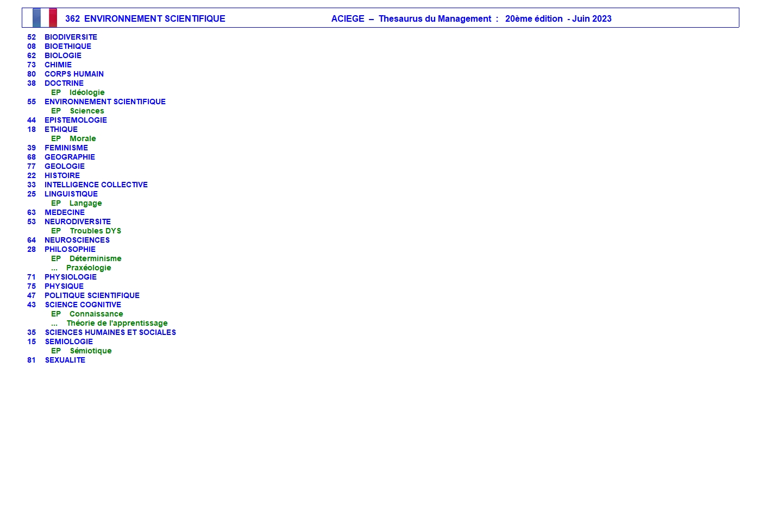Click the CORPS HUMAIN entry
766x532 pixels.
click(x=74, y=74)
